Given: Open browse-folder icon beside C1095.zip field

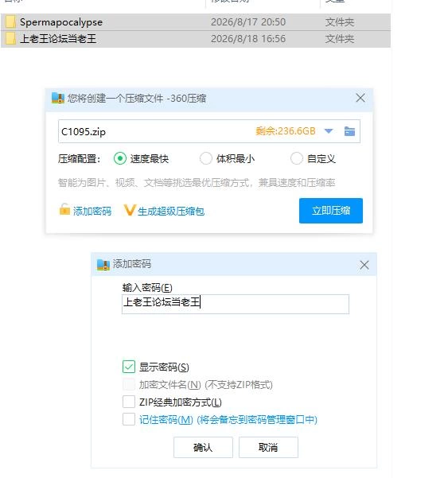Looking at the screenshot, I should pos(349,131).
